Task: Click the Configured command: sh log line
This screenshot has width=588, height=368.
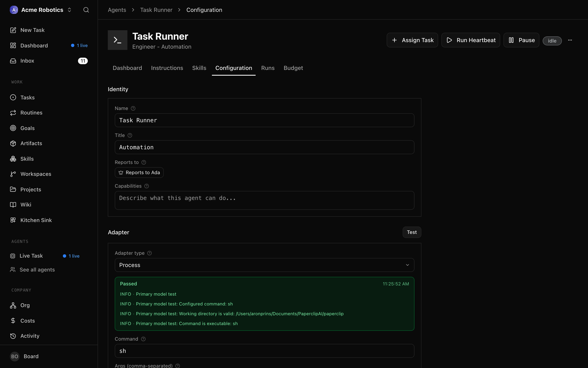Action: pos(176,304)
